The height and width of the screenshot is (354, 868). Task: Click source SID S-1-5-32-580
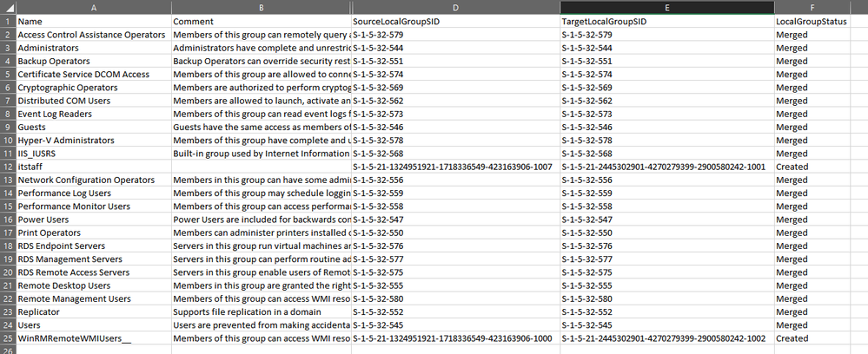click(456, 298)
